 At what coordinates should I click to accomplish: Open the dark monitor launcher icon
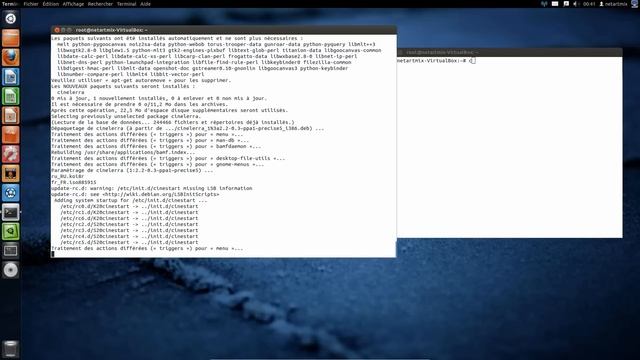(11, 251)
